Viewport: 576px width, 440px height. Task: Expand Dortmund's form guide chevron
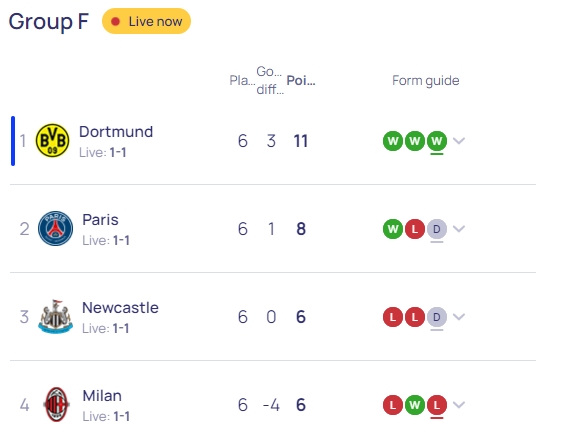click(459, 141)
